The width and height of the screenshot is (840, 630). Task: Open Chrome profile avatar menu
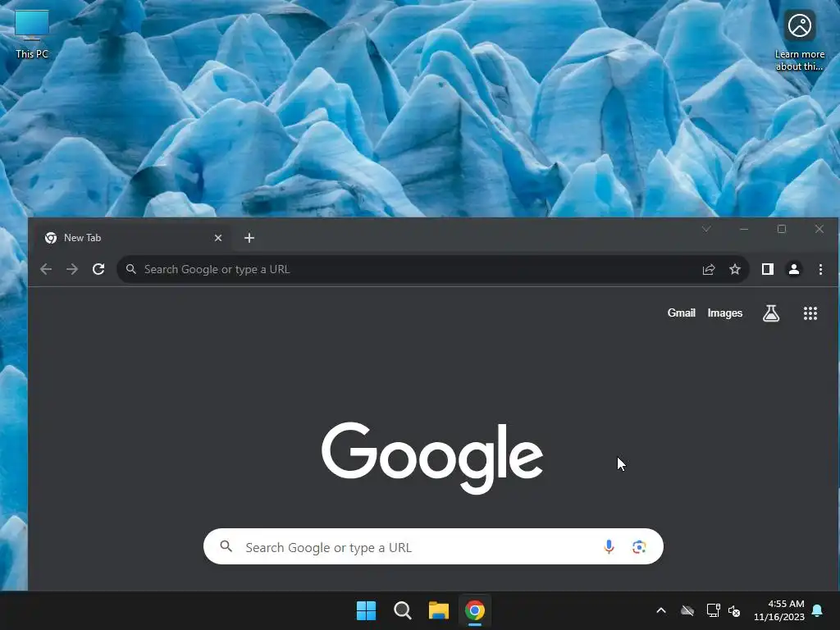pyautogui.click(x=794, y=269)
